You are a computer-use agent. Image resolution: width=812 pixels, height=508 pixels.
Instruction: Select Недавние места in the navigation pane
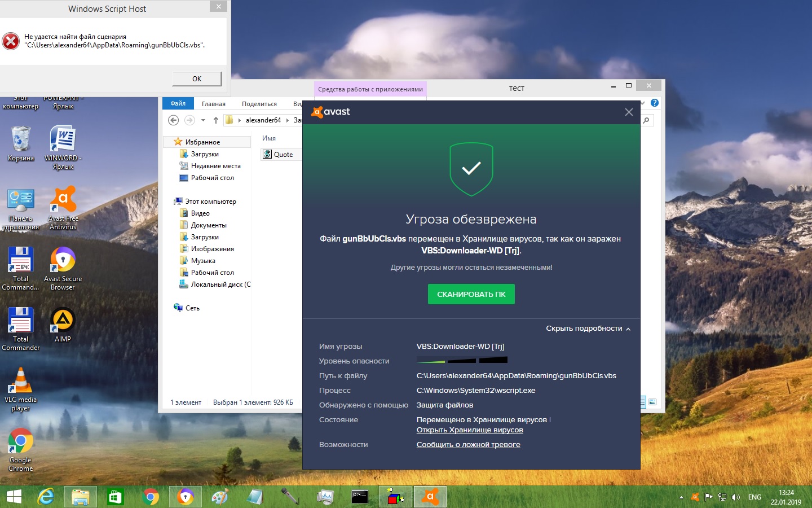(216, 166)
